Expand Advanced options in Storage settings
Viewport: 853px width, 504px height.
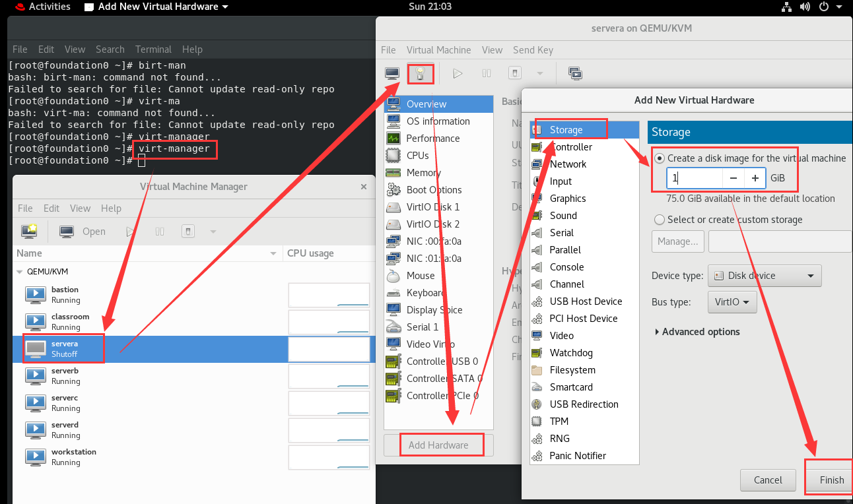pyautogui.click(x=697, y=332)
